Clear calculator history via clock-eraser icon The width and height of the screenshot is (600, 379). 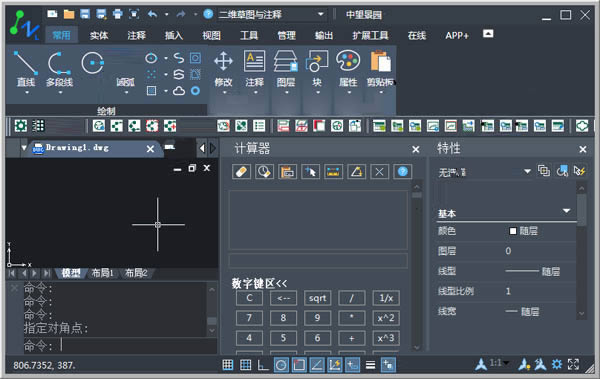264,172
